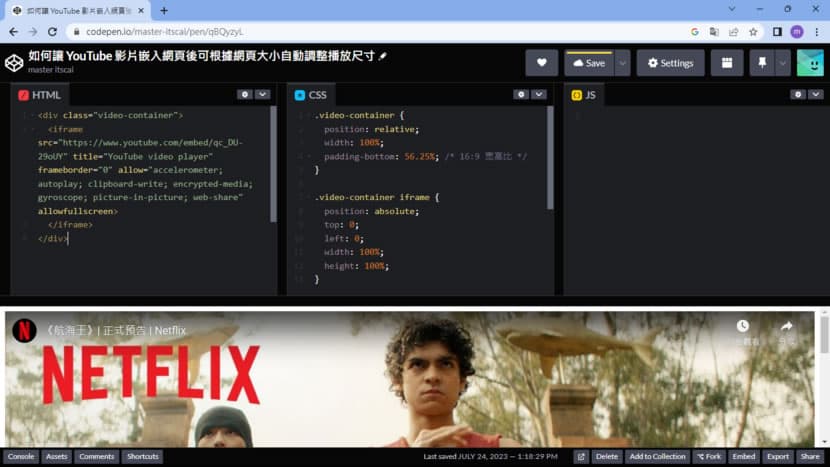Reload the page
The image size is (830, 467).
coord(52,32)
